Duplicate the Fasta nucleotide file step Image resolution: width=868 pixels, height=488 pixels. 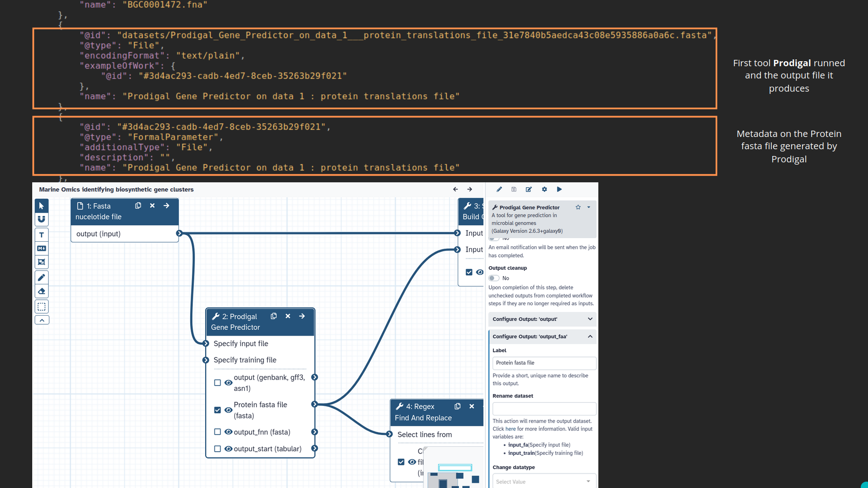point(138,205)
